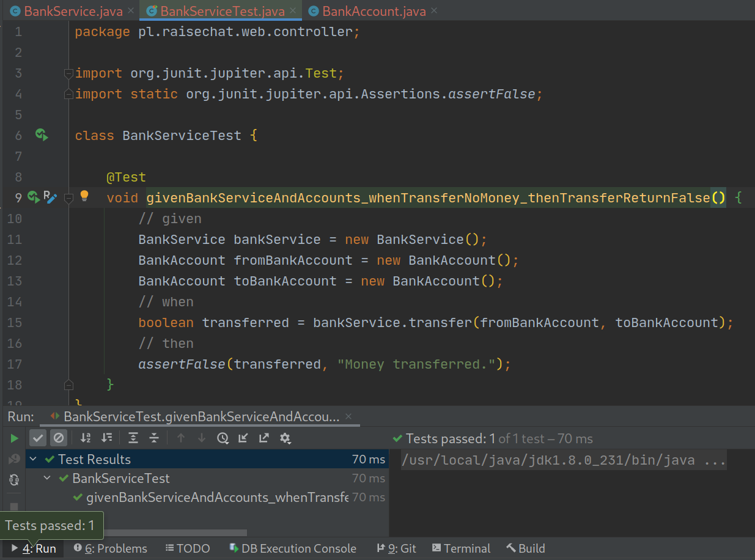Fold the test method at line 9
Image resolution: width=755 pixels, height=560 pixels.
[x=68, y=197]
